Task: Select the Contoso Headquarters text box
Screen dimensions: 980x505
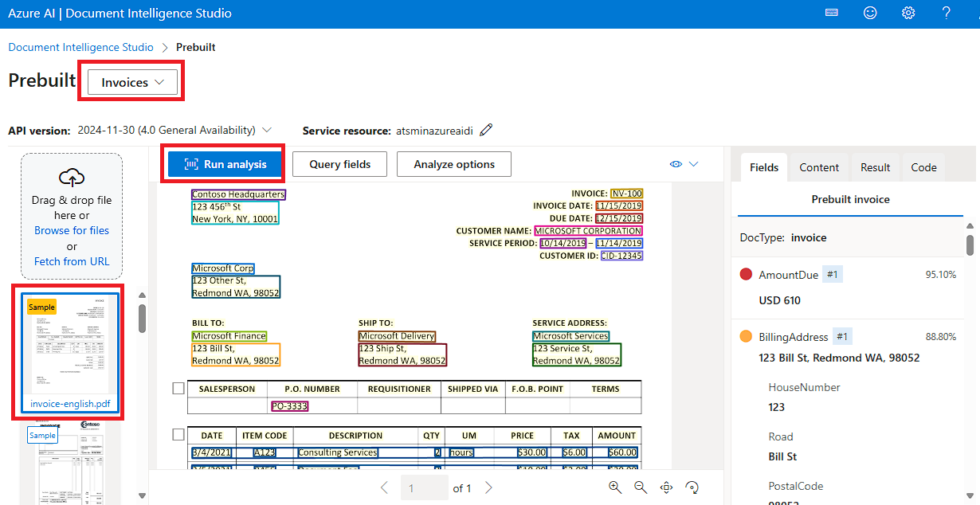Action: pyautogui.click(x=238, y=194)
